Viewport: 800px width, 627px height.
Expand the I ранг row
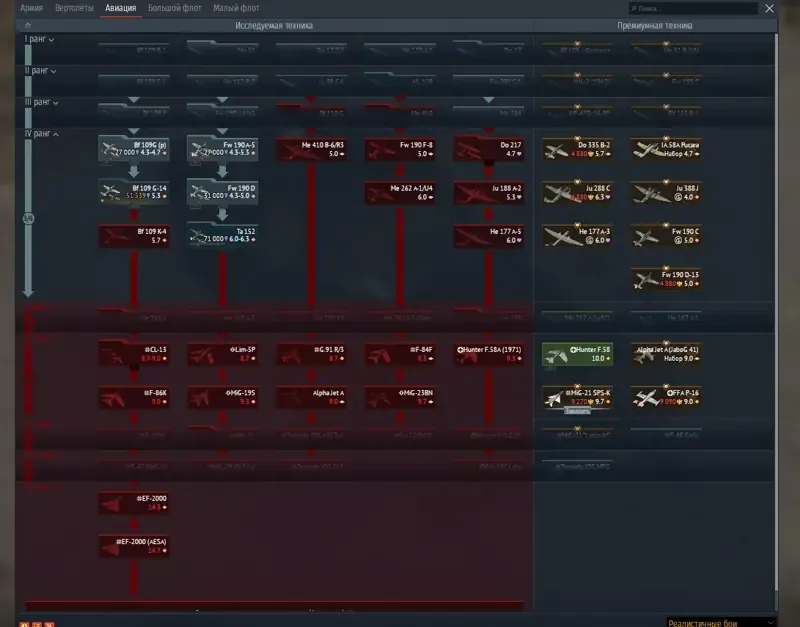(39, 39)
